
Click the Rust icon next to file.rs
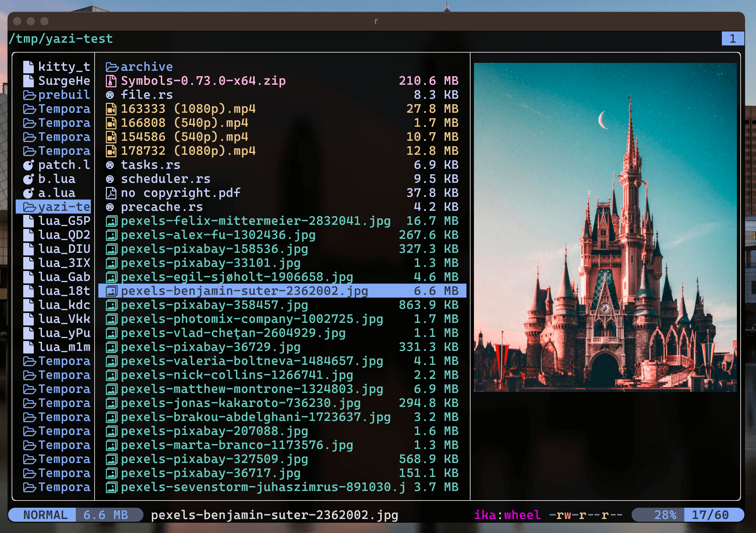click(x=110, y=95)
